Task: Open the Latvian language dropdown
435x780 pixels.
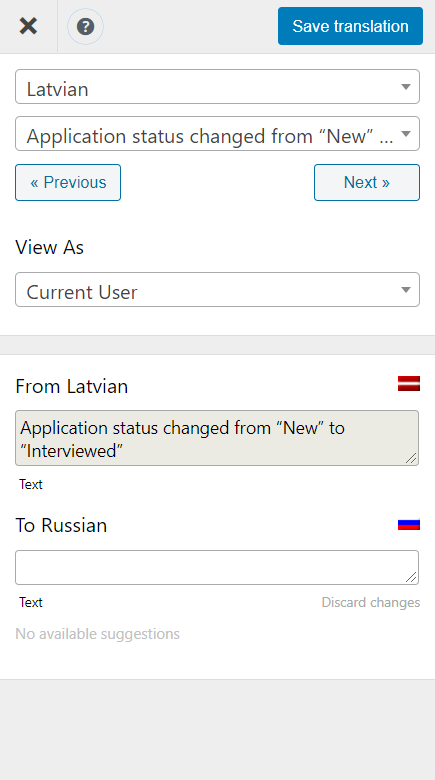Action: click(x=218, y=87)
